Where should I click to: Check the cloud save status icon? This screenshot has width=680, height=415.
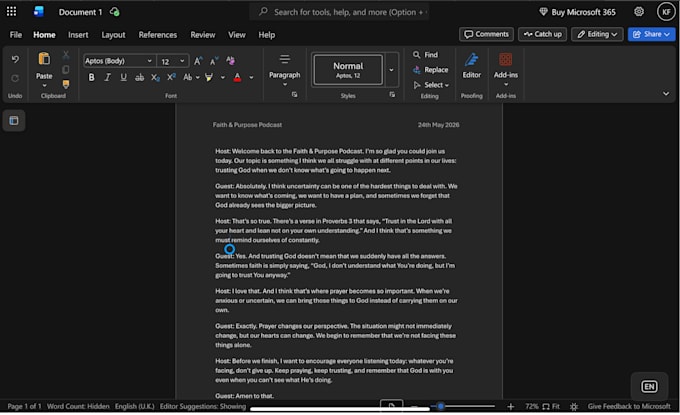point(115,12)
